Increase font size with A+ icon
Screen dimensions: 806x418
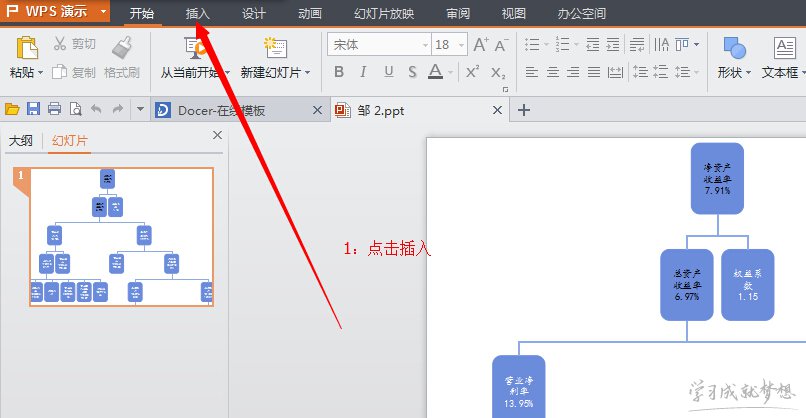point(481,45)
